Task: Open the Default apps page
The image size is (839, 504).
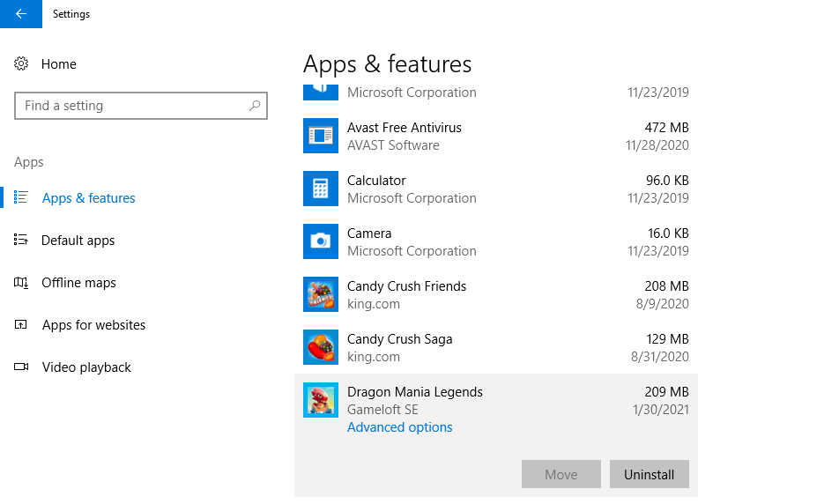Action: click(78, 241)
